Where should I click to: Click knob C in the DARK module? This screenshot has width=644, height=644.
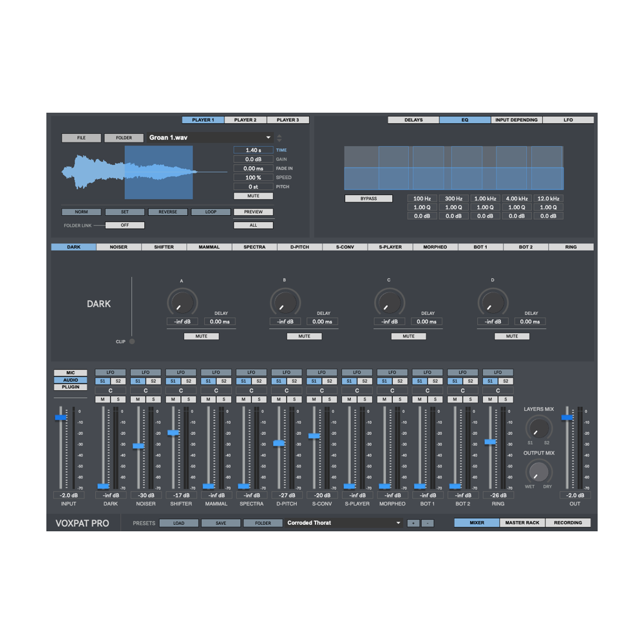(389, 301)
